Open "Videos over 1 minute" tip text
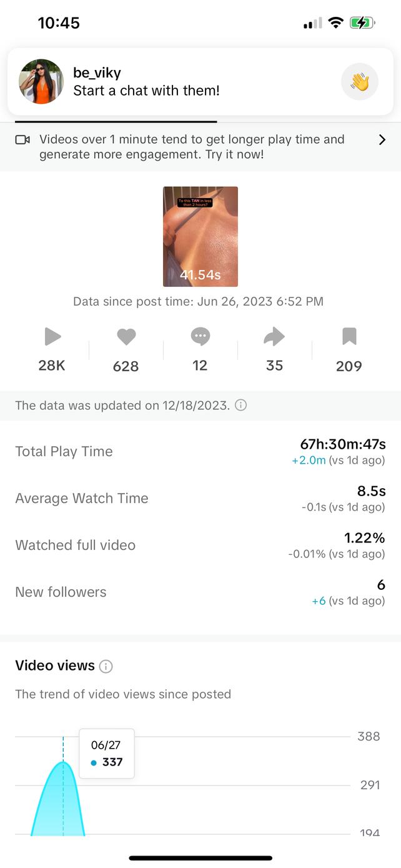The image size is (401, 868). coord(192,147)
